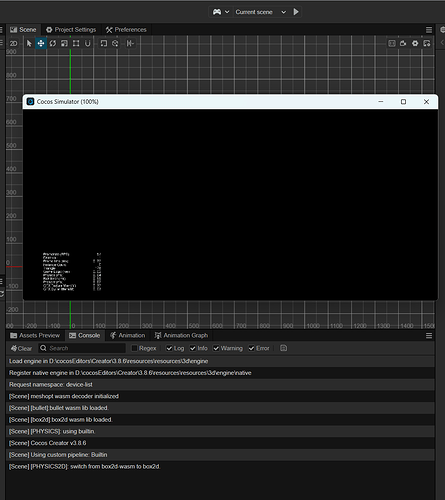The height and width of the screenshot is (500, 445).
Task: Uncheck the Log filter checkbox
Action: 169,348
